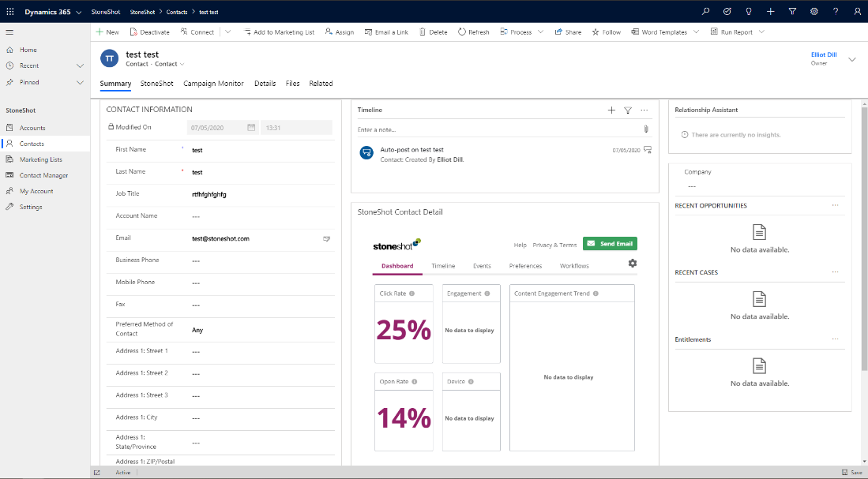The height and width of the screenshot is (479, 868).
Task: Click Assign in the command bar
Action: [340, 32]
